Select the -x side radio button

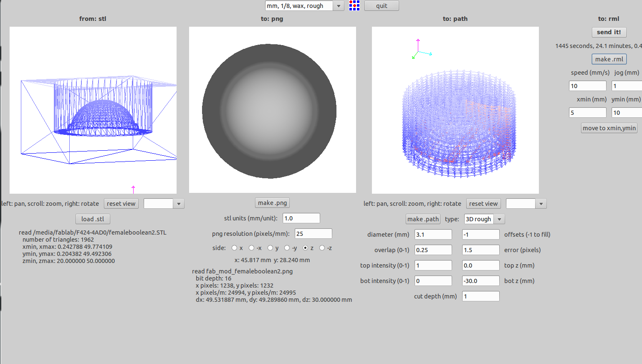tap(251, 248)
